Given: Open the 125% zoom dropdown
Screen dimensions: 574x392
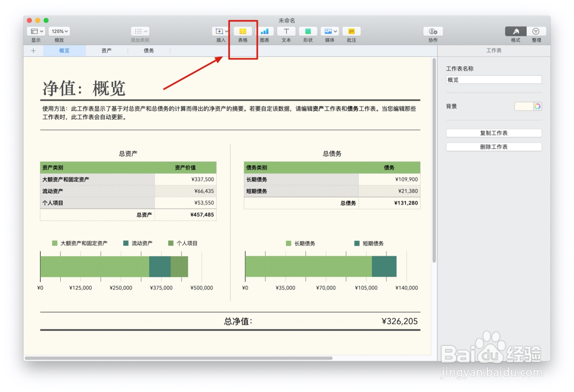Looking at the screenshot, I should (x=59, y=32).
